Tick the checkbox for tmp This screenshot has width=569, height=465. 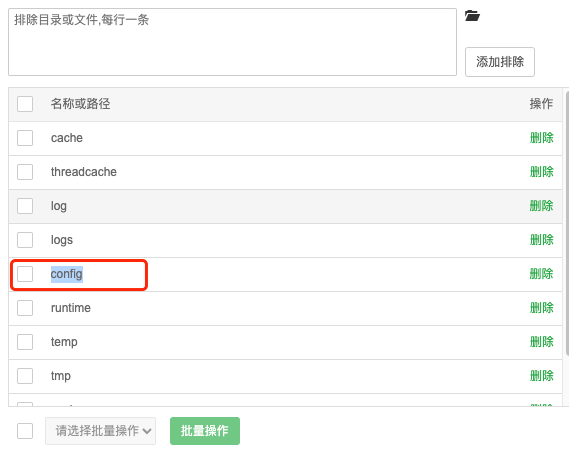25,376
